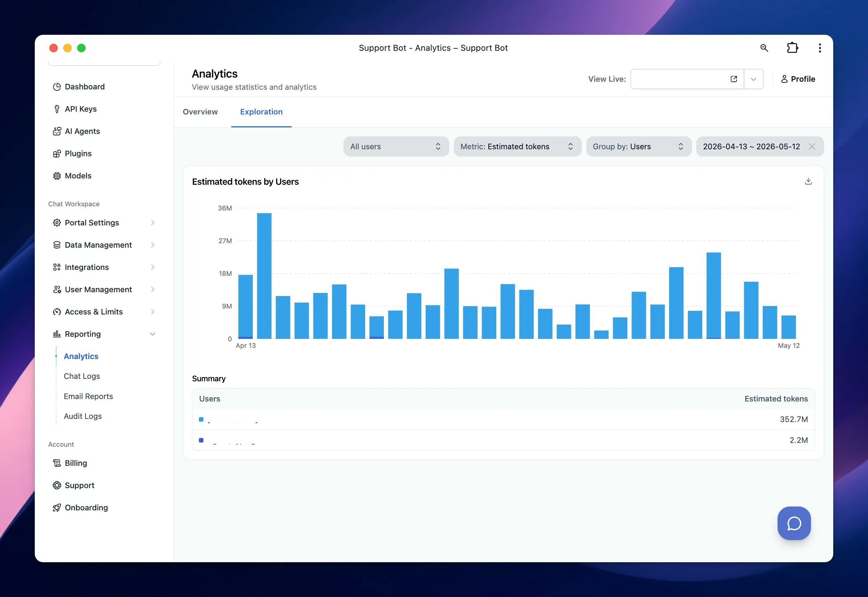The image size is (868, 597).
Task: Click the dark blue user legend swatch
Action: pos(201,440)
